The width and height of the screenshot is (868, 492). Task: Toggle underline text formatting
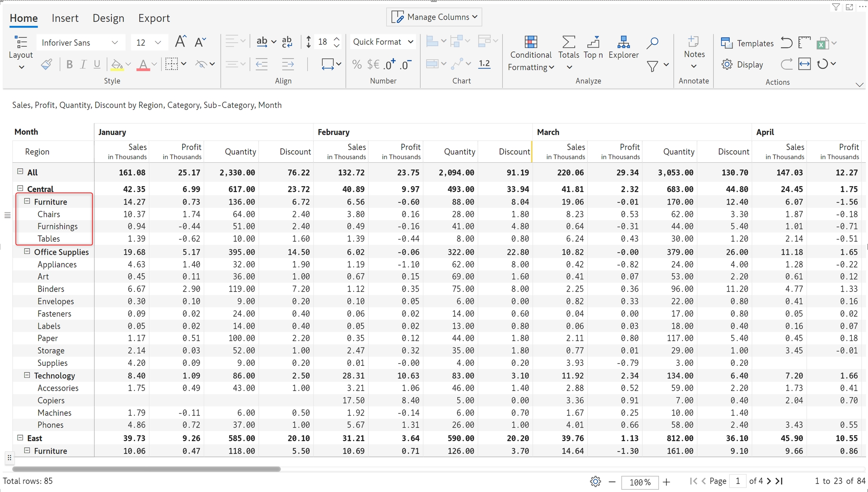(97, 64)
